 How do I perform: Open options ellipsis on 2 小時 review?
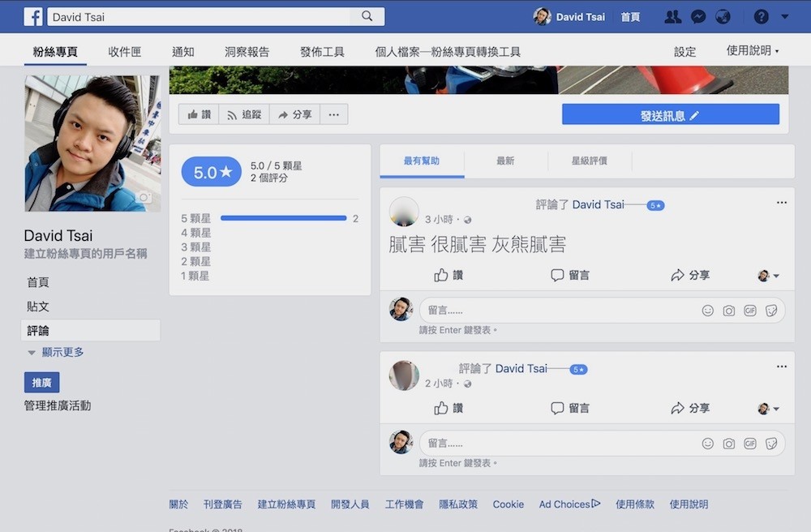point(782,367)
